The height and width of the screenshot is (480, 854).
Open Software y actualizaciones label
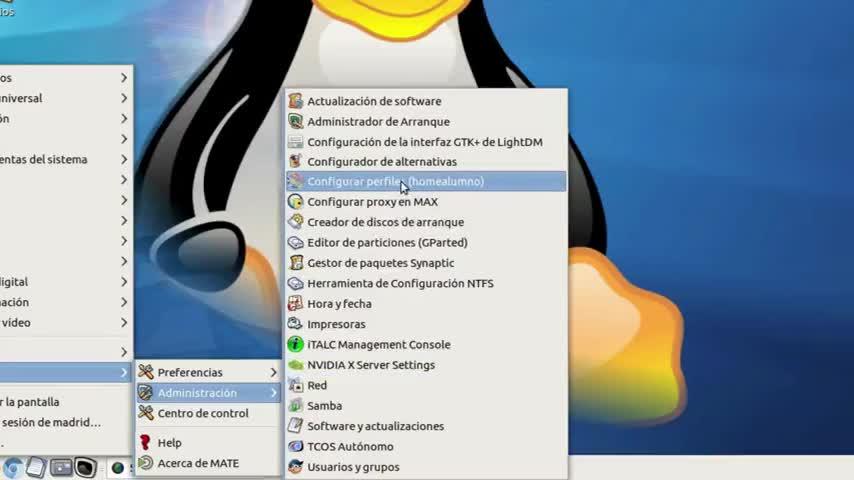coord(375,426)
